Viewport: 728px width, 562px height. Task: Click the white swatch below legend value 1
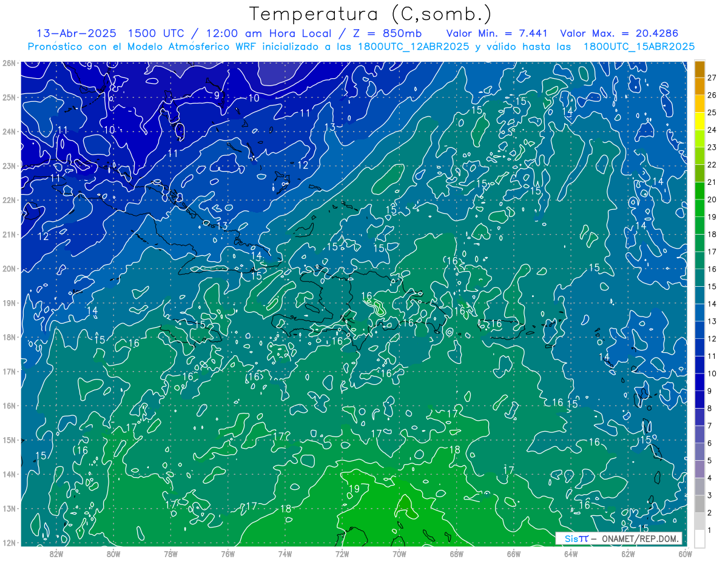tap(700, 538)
